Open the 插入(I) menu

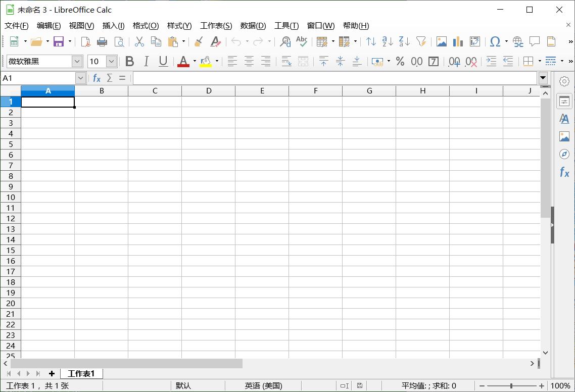pos(113,26)
